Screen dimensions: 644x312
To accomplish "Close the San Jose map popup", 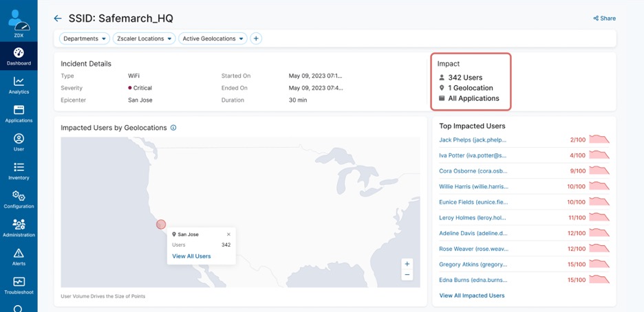I will (x=228, y=234).
